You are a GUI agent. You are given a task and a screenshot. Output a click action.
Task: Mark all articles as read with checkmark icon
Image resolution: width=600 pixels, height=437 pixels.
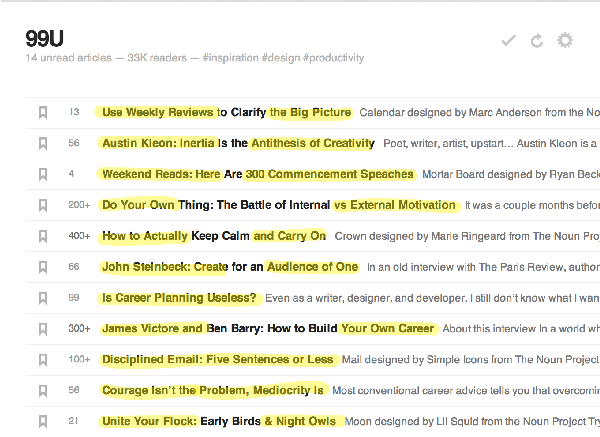(x=509, y=40)
